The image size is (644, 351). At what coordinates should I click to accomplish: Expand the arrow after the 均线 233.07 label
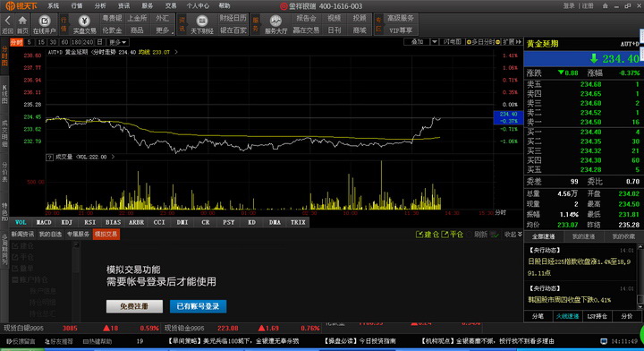pos(176,52)
